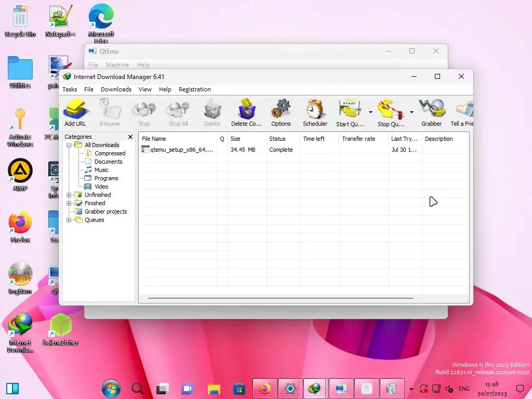532x399 pixels.
Task: Expand the Unfinished tree node
Action: pyautogui.click(x=69, y=195)
